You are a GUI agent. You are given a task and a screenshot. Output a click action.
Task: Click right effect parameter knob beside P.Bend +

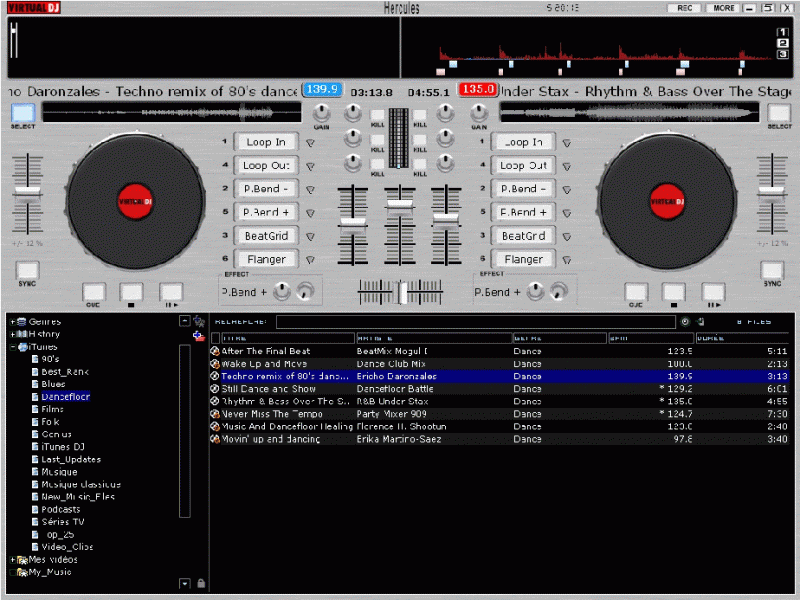[535, 291]
